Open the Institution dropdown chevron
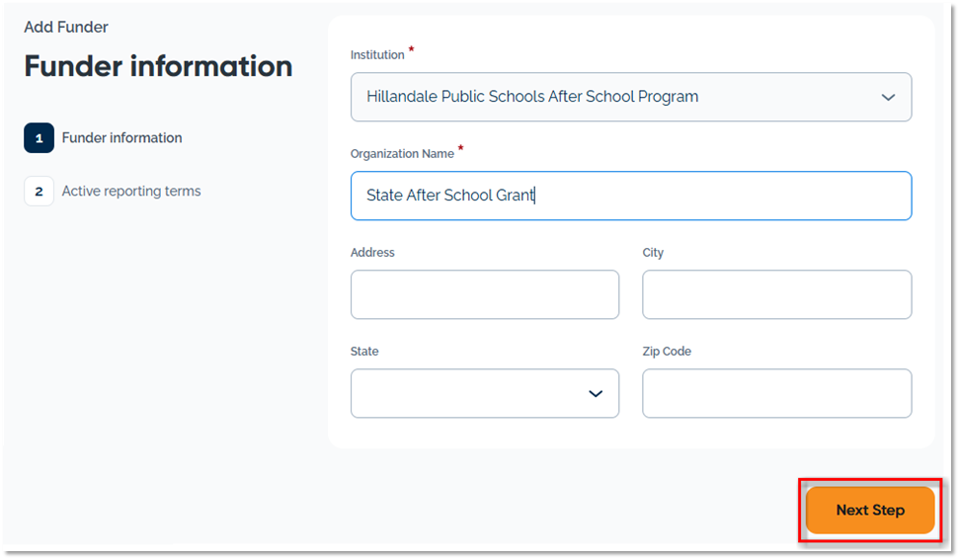This screenshot has width=960, height=560. [x=887, y=98]
